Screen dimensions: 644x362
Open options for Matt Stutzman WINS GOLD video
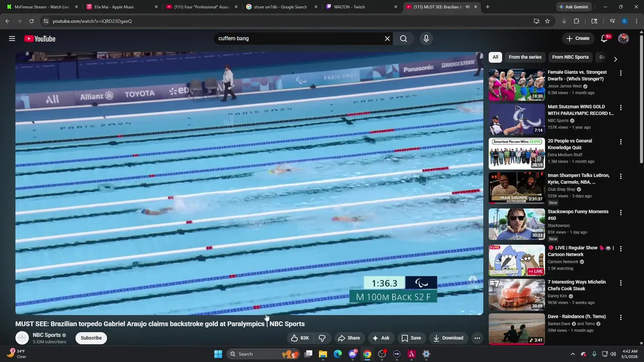(x=620, y=108)
